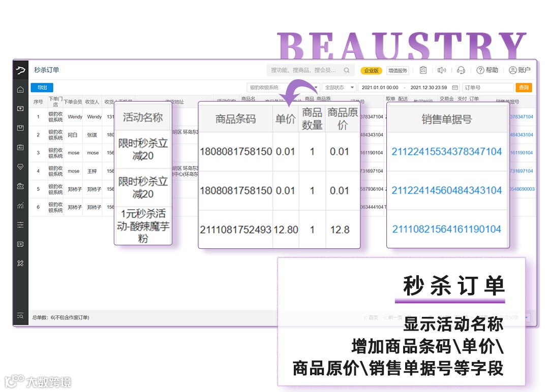The image size is (549, 392).
Task: Click the 序号 column header
Action: (x=38, y=102)
